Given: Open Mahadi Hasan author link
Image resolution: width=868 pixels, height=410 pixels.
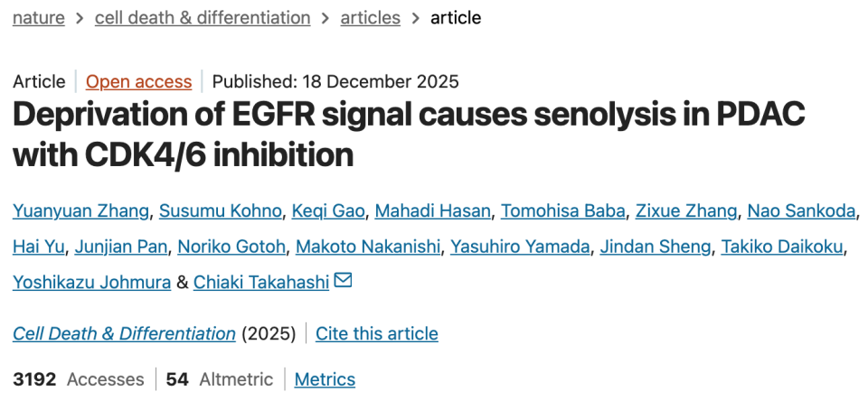Looking at the screenshot, I should tap(433, 210).
